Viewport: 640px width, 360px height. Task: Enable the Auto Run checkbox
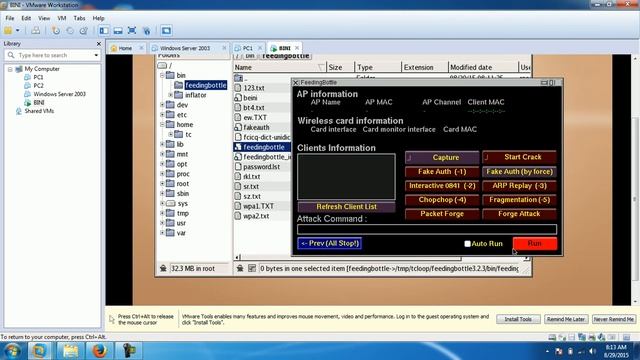tap(467, 244)
